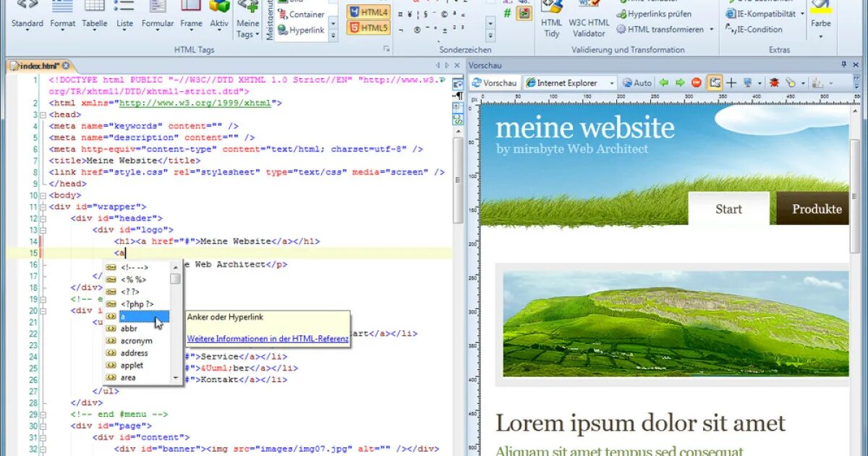Refresh the Vorschau preview
868x456 pixels.
pos(495,83)
